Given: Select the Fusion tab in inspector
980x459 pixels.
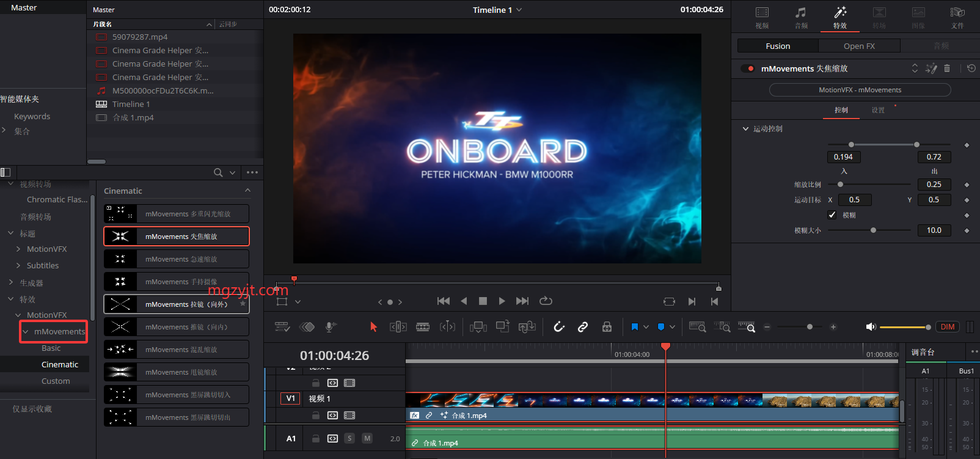Looking at the screenshot, I should [x=778, y=46].
